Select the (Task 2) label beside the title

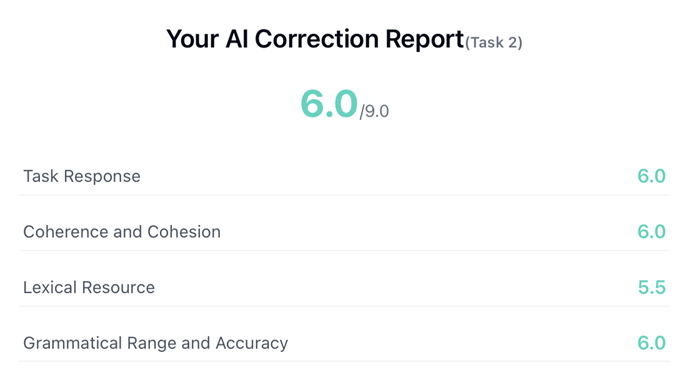click(494, 42)
